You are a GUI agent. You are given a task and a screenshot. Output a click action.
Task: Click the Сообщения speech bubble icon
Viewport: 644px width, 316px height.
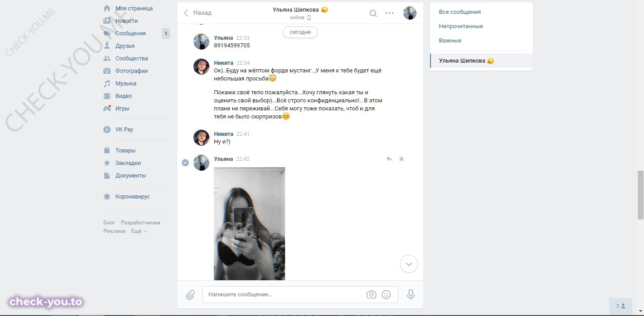tap(107, 34)
